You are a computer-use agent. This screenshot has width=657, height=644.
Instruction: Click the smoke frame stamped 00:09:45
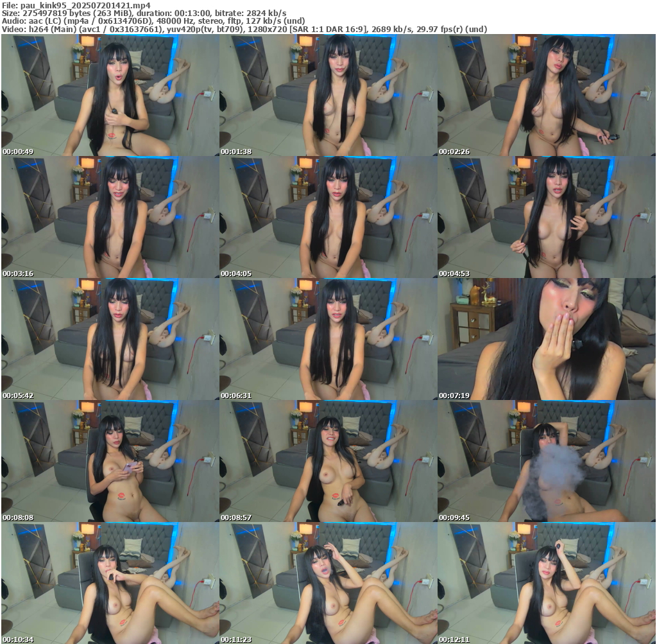point(547,461)
